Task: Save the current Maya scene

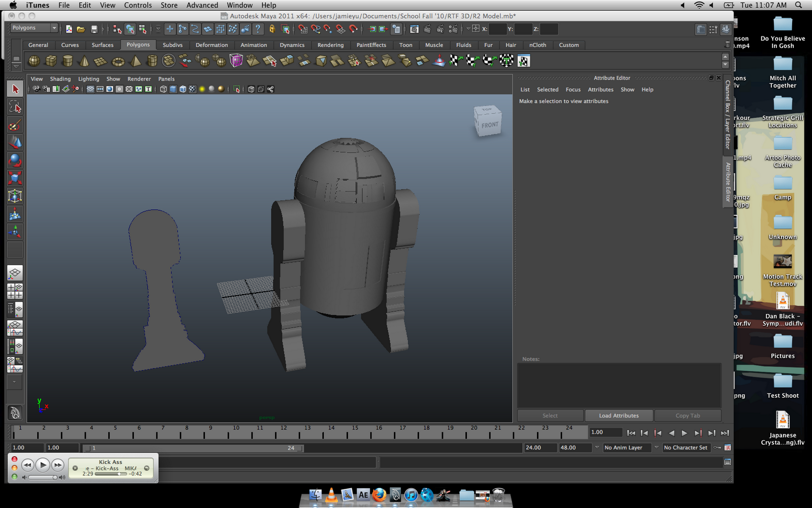Action: pyautogui.click(x=93, y=29)
